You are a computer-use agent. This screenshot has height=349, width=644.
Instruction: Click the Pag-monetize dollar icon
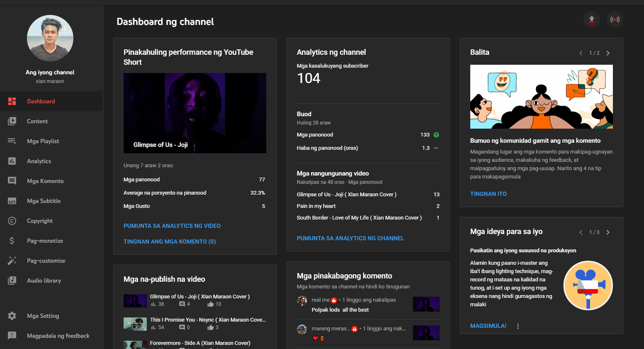tap(12, 241)
